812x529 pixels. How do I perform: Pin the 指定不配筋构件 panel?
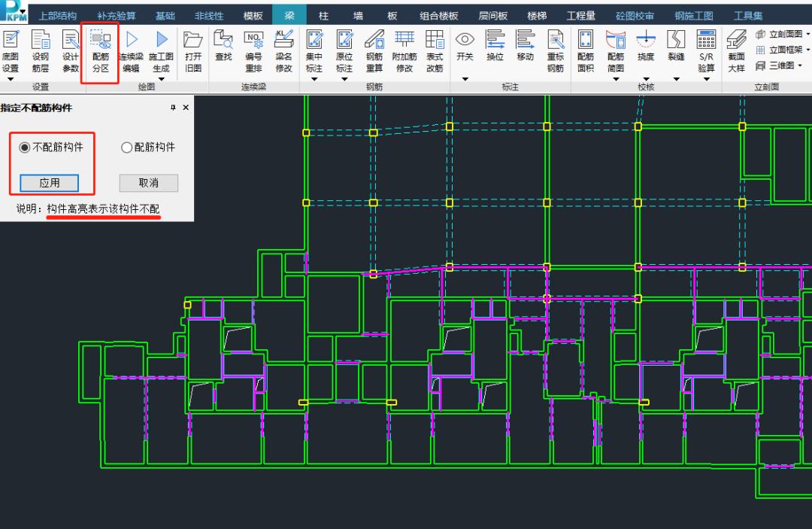click(x=173, y=108)
